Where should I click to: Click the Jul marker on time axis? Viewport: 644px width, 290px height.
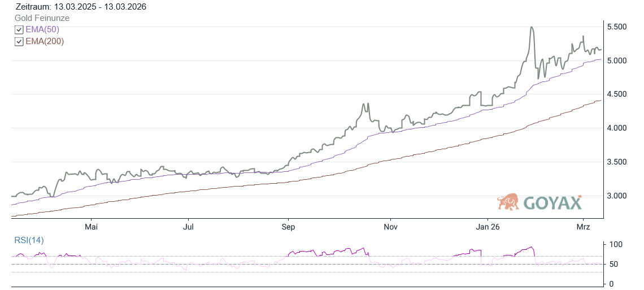pyautogui.click(x=189, y=227)
